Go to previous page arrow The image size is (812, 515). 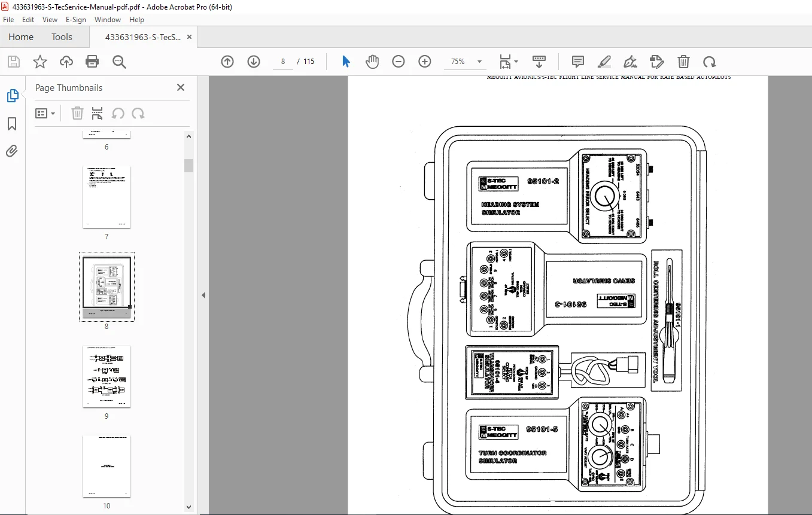tap(227, 62)
